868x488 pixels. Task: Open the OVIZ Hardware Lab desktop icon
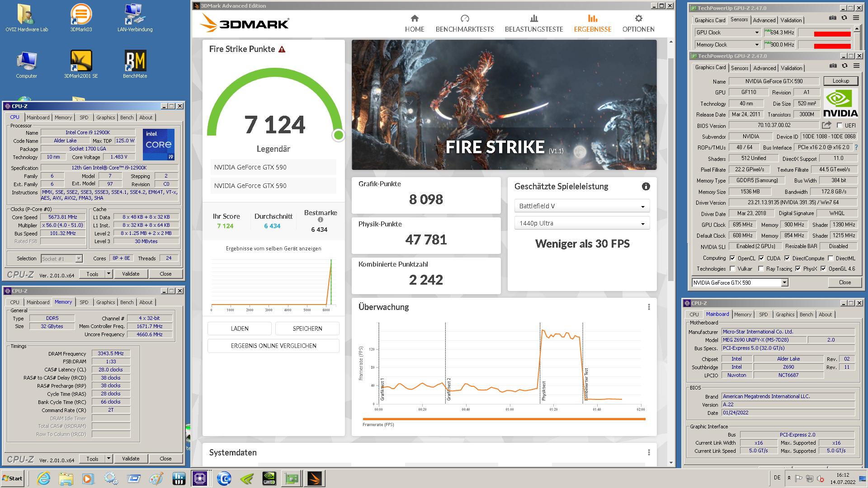click(x=27, y=18)
